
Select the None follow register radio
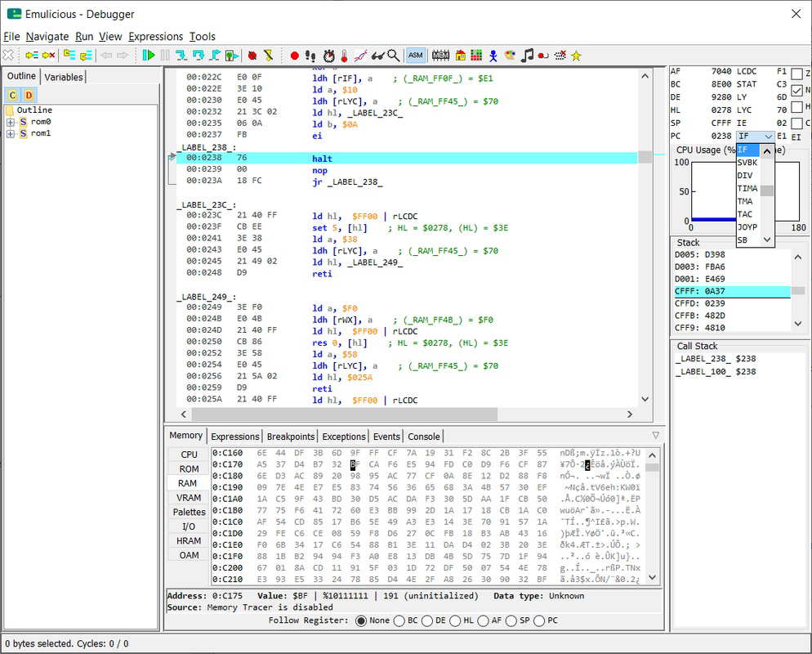361,620
